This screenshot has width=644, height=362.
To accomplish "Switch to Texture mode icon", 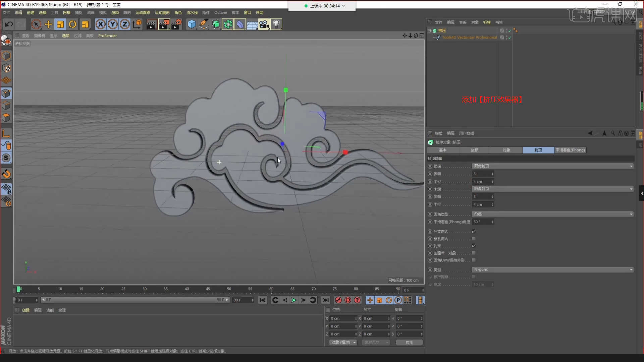I will click(x=6, y=68).
